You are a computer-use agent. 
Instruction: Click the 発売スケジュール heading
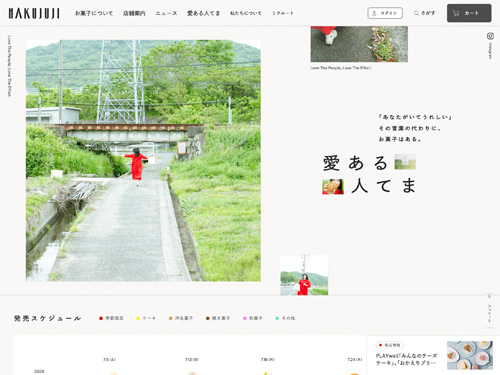pos(47,318)
